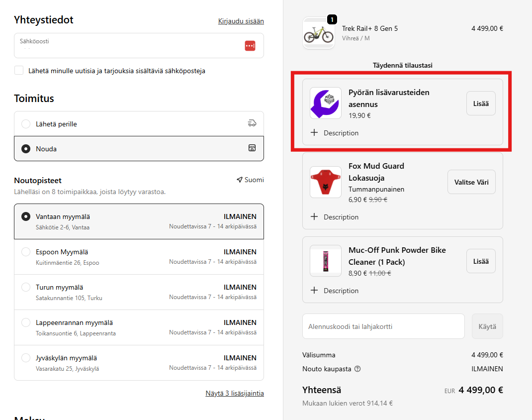Click the help icon next to Nouto kaupasta
The image size is (532, 420).
click(357, 369)
